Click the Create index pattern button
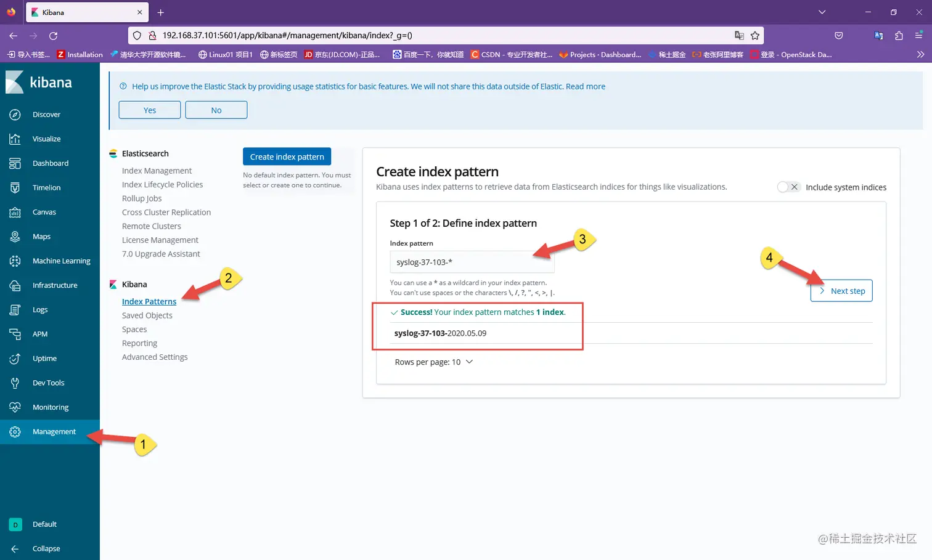 [287, 156]
